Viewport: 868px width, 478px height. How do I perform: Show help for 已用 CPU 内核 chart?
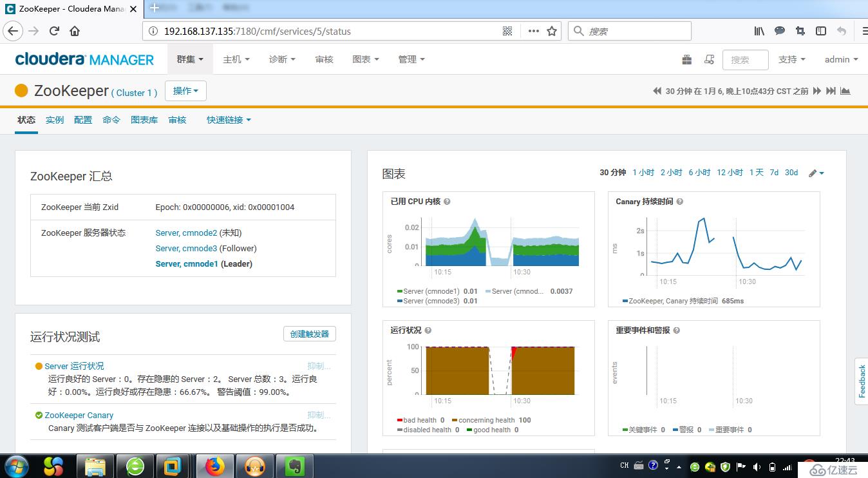pos(447,202)
